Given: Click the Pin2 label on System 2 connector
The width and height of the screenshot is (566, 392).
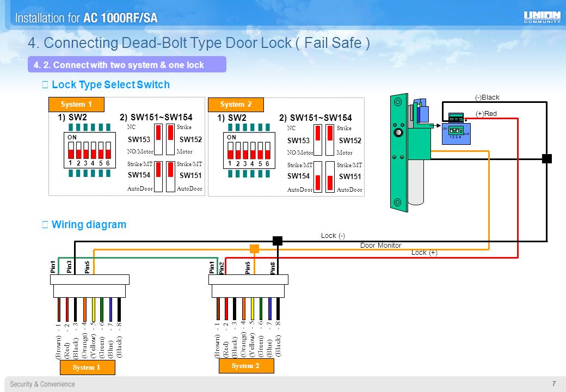Looking at the screenshot, I should 222,268.
